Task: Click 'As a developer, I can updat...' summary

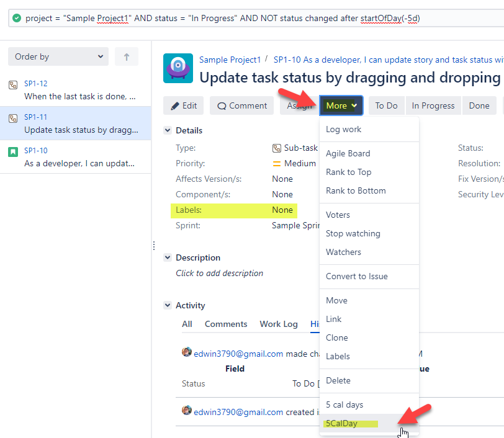Action: tap(79, 164)
